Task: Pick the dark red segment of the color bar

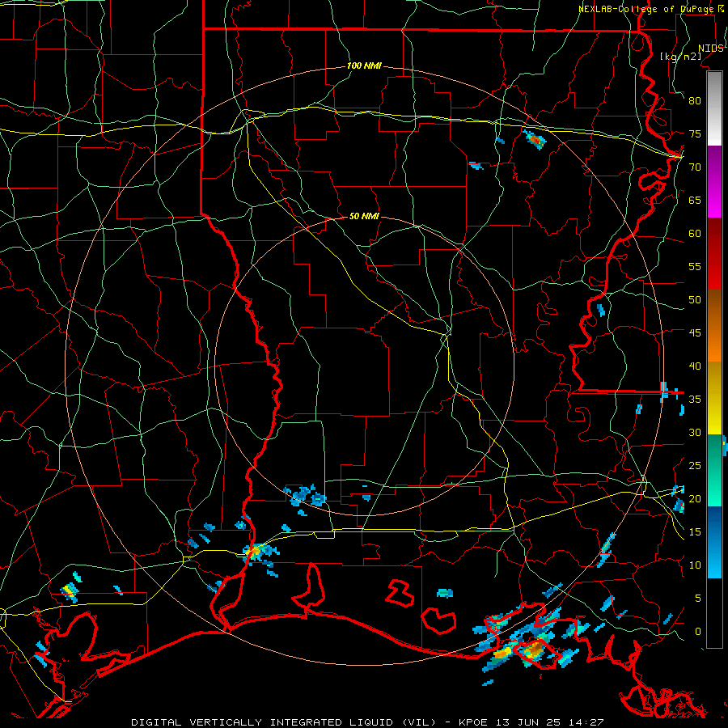Action: (x=714, y=254)
